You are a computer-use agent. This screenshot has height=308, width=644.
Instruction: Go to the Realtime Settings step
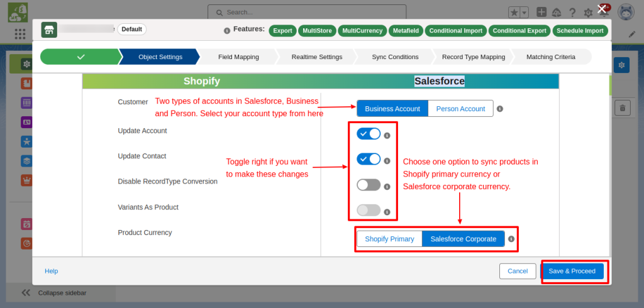tap(317, 57)
